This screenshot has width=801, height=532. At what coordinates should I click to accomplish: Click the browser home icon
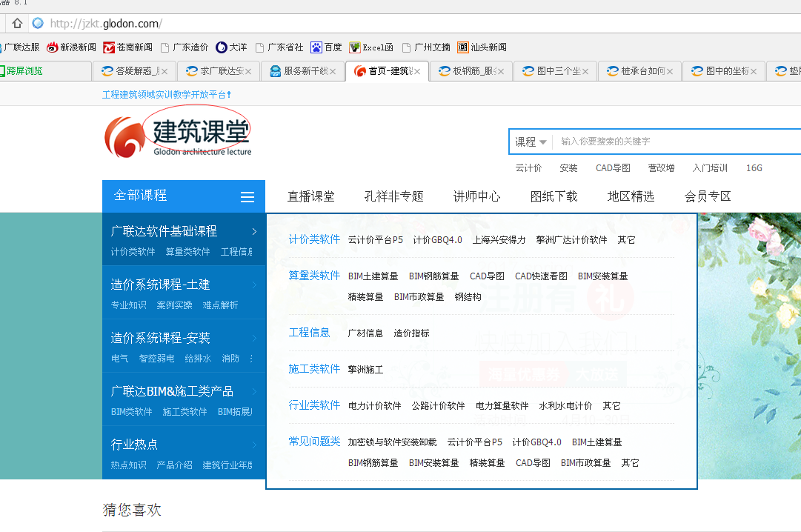click(x=17, y=24)
